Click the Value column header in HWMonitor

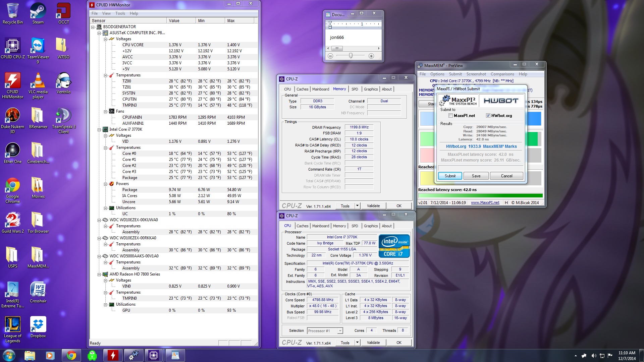[x=181, y=21]
